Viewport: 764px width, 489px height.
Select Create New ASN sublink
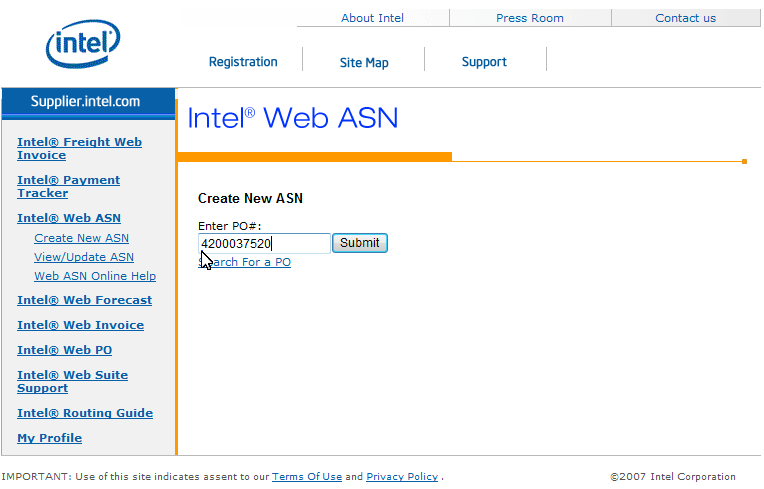coord(81,238)
